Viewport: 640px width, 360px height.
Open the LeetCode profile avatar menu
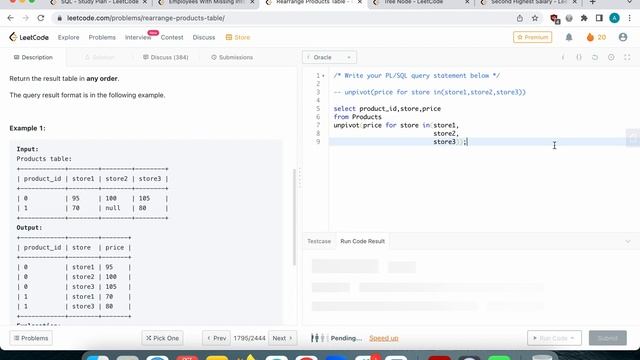622,37
